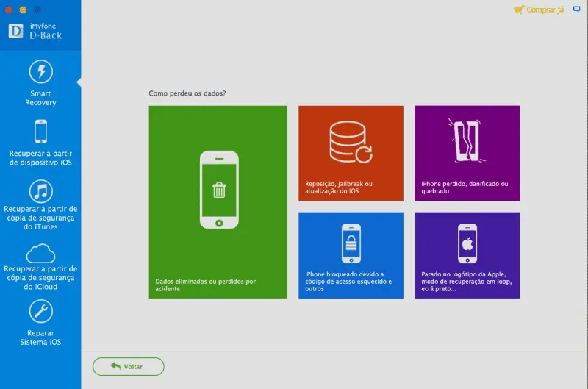The image size is (588, 389).
Task: Click the Smart Recovery lightning bolt icon
Action: click(40, 72)
